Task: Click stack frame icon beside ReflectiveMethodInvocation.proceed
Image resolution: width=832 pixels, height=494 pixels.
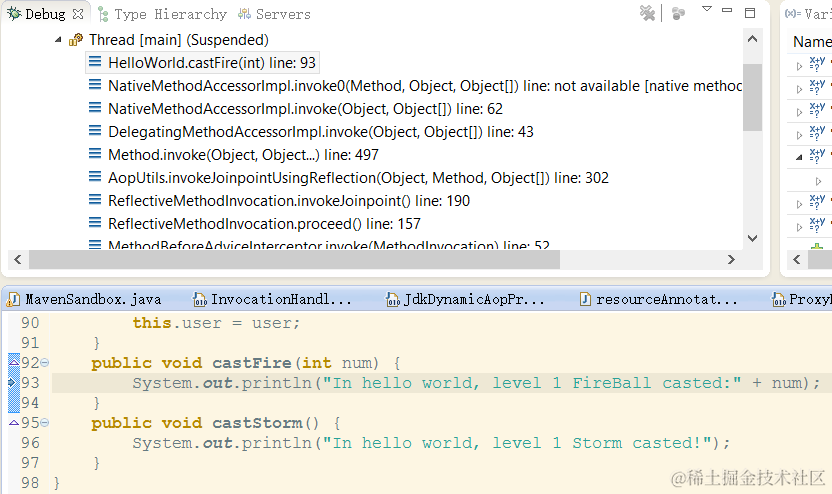Action: point(95,223)
